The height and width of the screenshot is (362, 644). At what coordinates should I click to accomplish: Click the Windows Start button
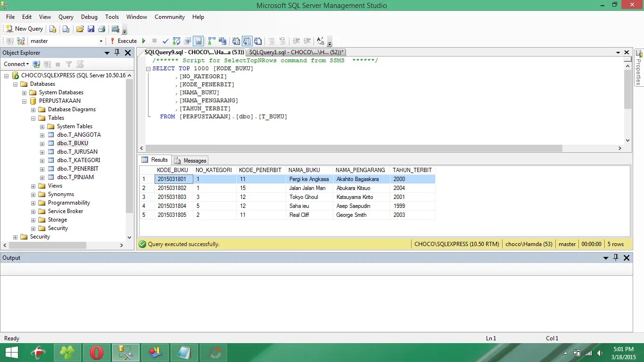point(12,353)
